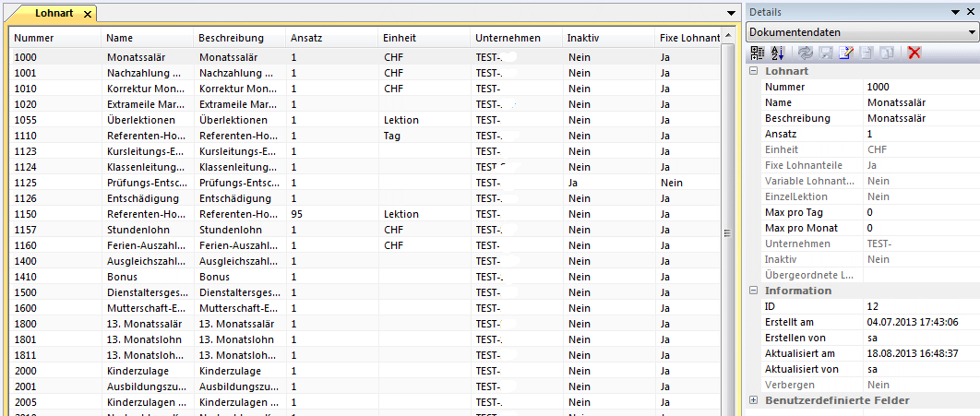Click the Copy document icon

866,53
